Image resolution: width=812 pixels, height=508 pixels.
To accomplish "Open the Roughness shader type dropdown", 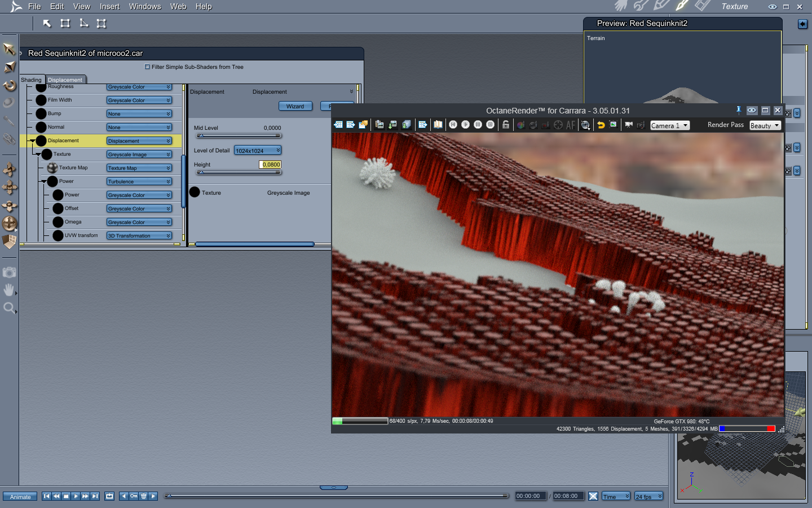I will [139, 87].
